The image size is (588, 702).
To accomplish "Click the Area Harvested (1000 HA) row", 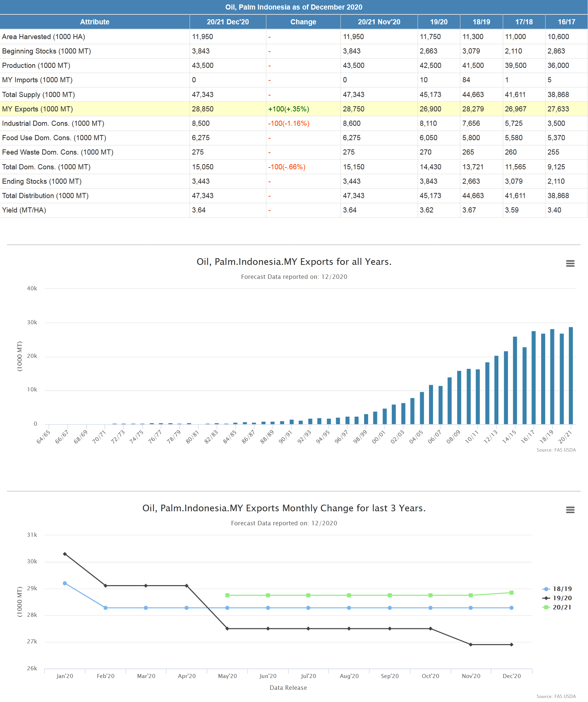I will [x=44, y=37].
